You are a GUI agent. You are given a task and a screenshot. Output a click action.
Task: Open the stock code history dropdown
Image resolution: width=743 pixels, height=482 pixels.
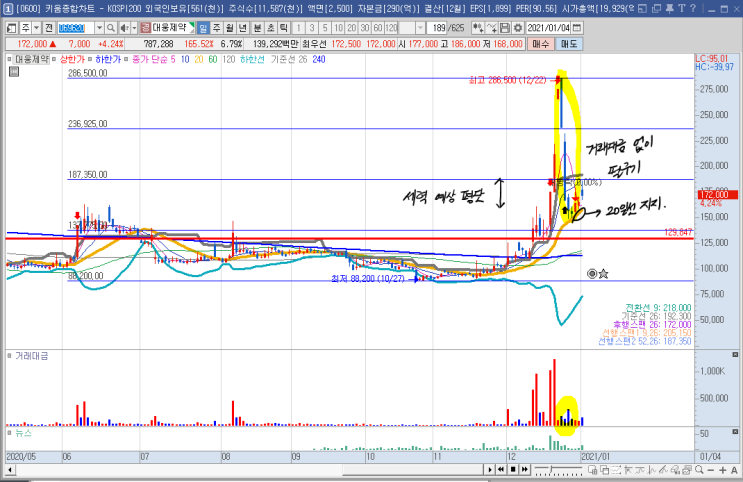point(99,28)
